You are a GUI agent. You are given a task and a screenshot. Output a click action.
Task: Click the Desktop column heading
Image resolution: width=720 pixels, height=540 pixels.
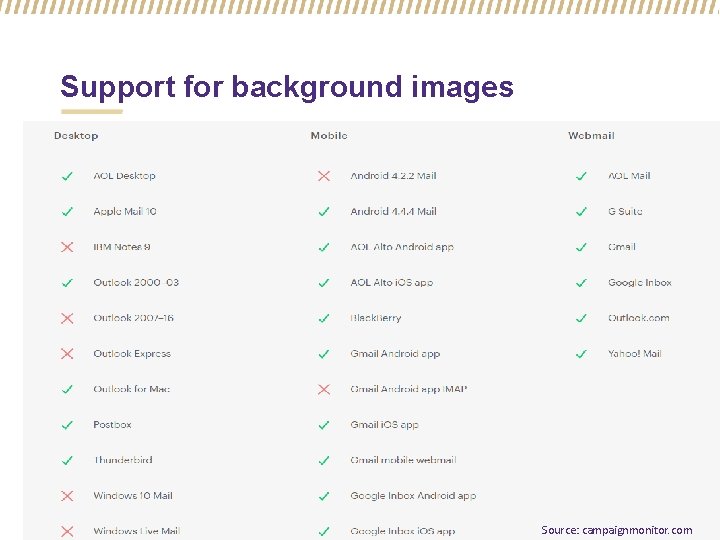[x=76, y=136]
